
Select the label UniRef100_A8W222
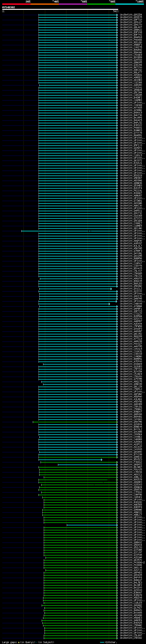[x=131, y=512]
